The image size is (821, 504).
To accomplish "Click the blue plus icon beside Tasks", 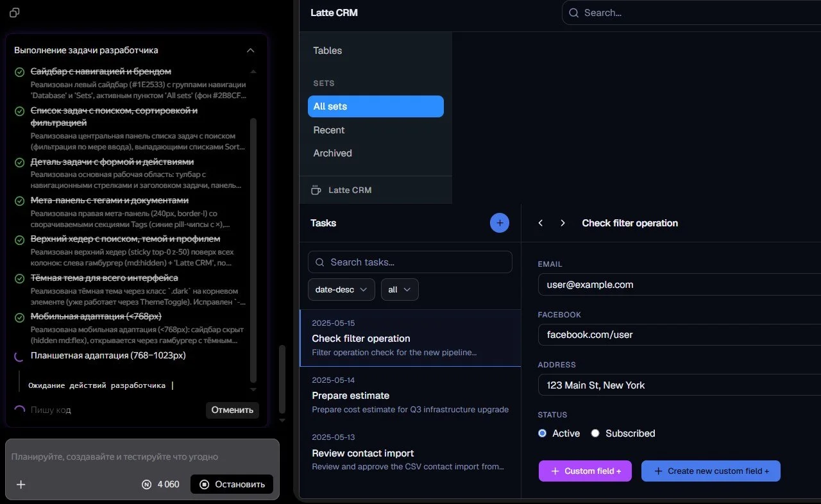I will [x=500, y=223].
